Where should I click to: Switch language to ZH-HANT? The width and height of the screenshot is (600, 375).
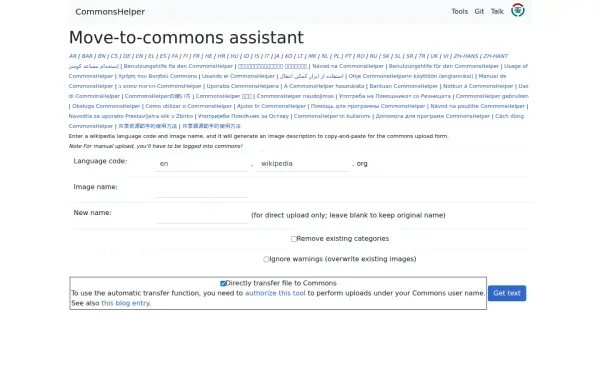tap(496, 56)
